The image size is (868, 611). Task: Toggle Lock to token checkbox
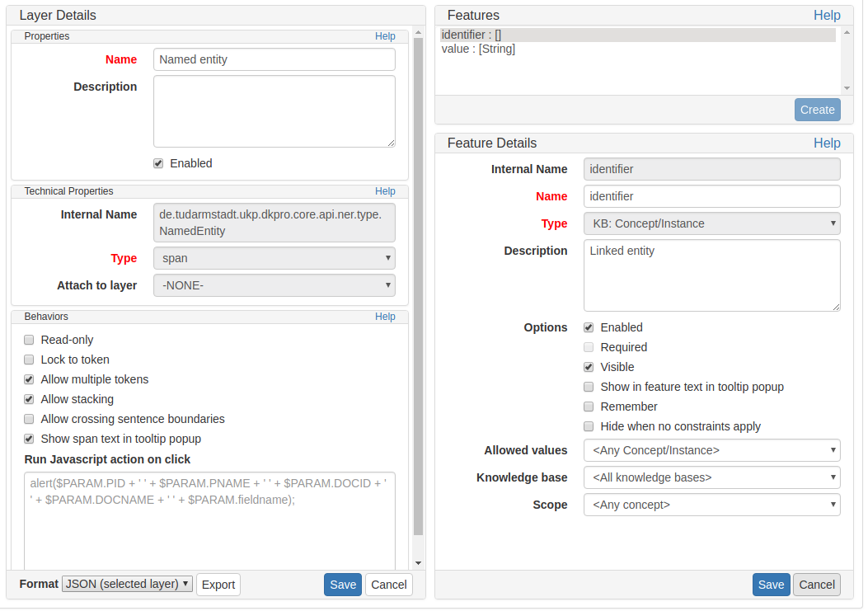29,360
